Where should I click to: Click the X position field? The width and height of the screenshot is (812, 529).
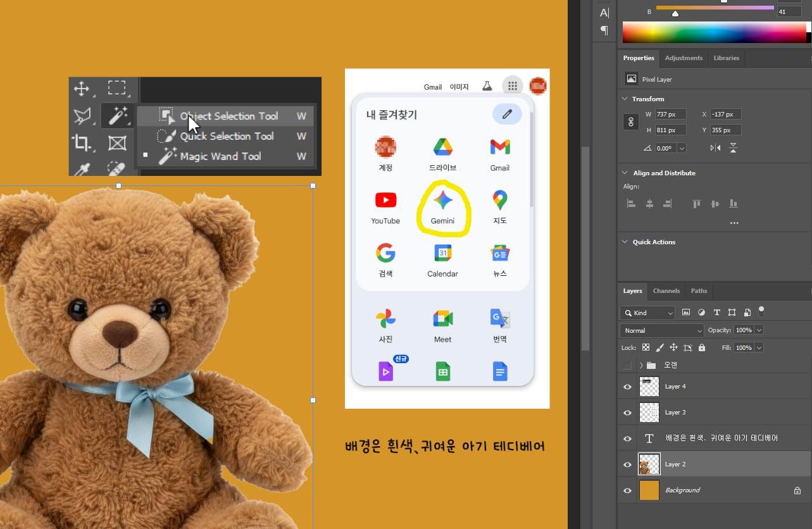[x=725, y=115]
